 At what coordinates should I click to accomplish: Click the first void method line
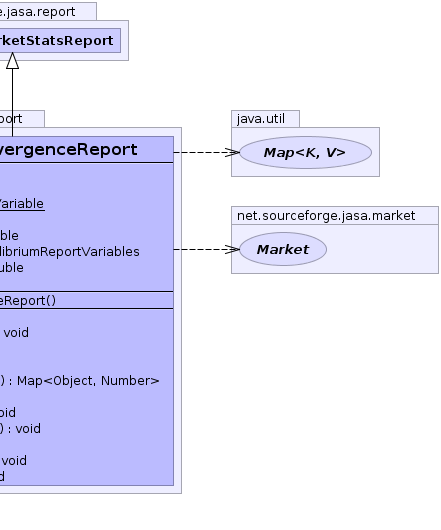click(16, 333)
